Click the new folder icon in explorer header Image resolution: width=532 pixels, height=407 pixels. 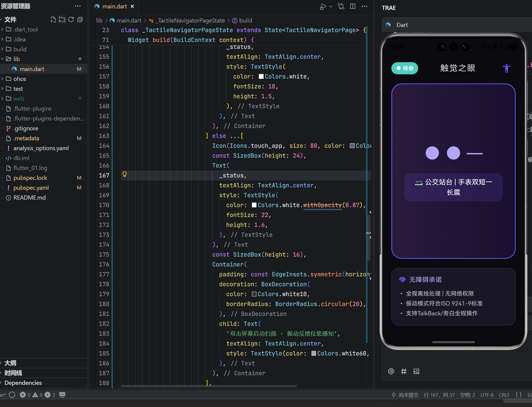[x=62, y=19]
